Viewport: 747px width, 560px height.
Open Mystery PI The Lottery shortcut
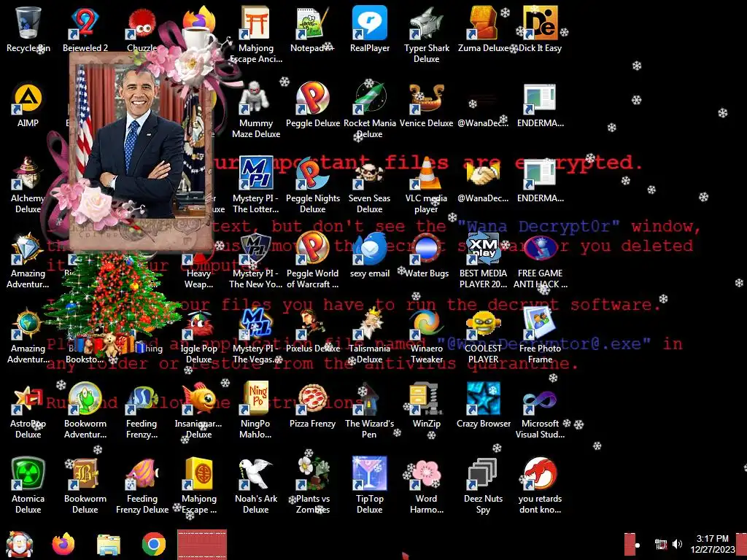point(256,184)
